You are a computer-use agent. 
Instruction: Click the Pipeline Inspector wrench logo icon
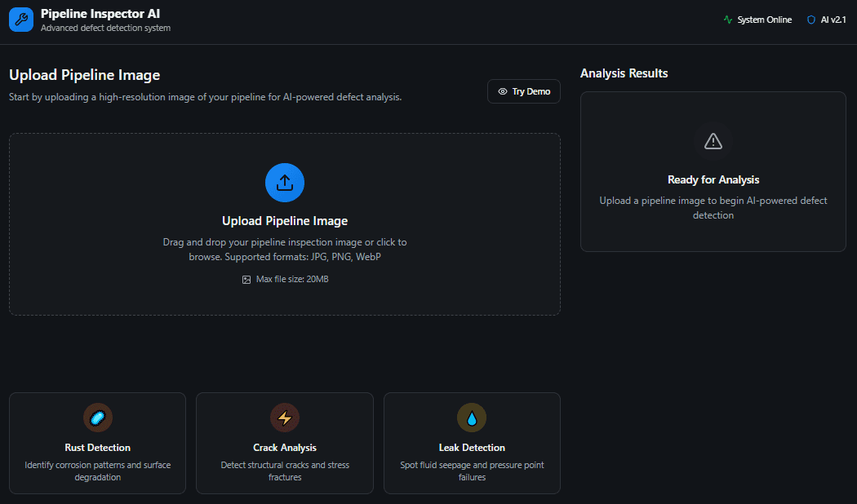click(21, 20)
